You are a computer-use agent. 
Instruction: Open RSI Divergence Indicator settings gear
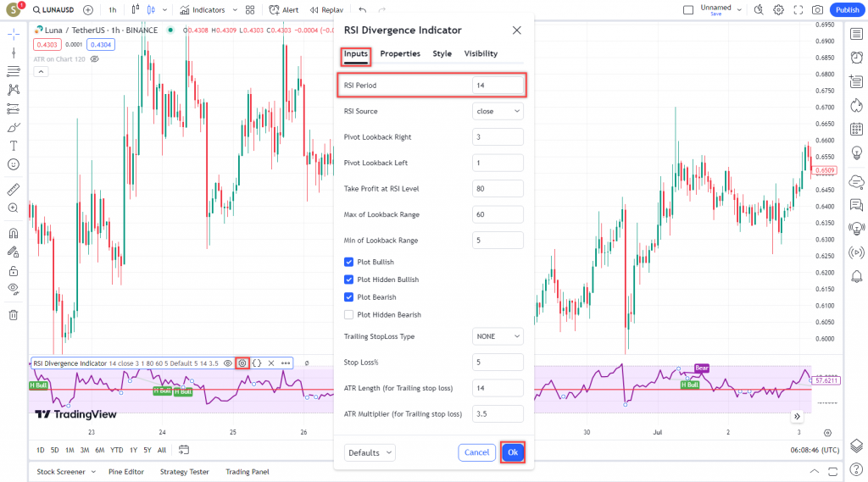(242, 363)
